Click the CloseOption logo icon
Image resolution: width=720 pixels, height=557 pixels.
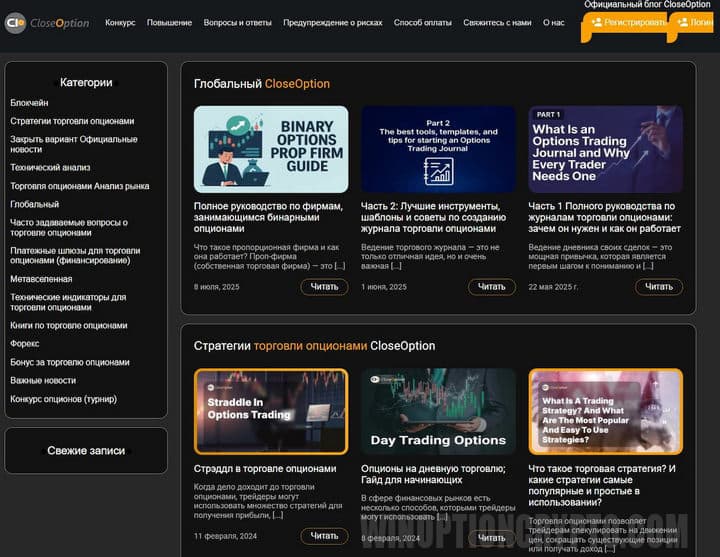tap(15, 23)
